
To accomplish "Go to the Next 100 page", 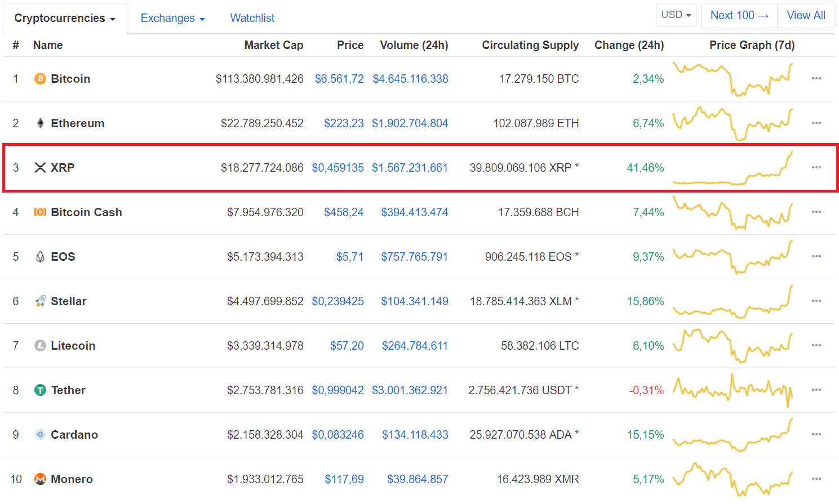I will point(739,15).
